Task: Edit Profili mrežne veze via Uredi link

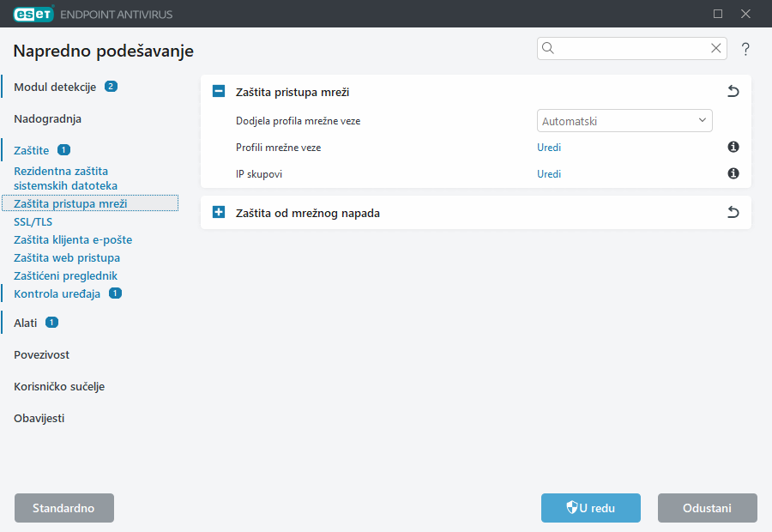Action: pyautogui.click(x=549, y=148)
